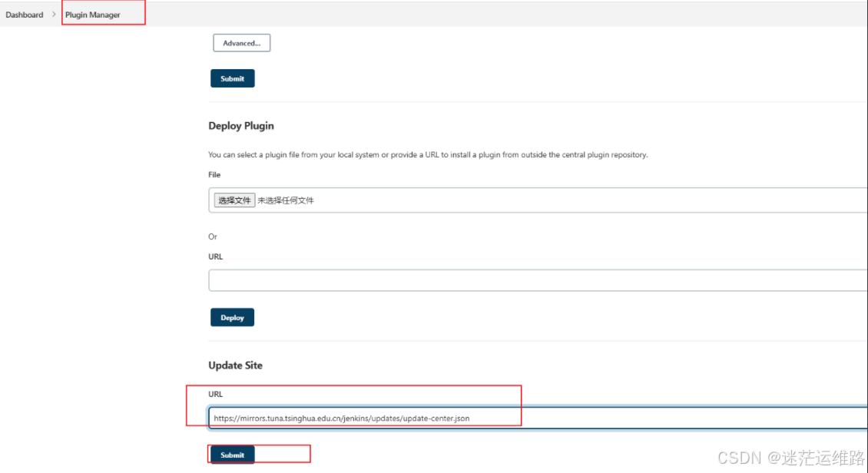
Task: Click the Deploy button
Action: click(x=233, y=318)
